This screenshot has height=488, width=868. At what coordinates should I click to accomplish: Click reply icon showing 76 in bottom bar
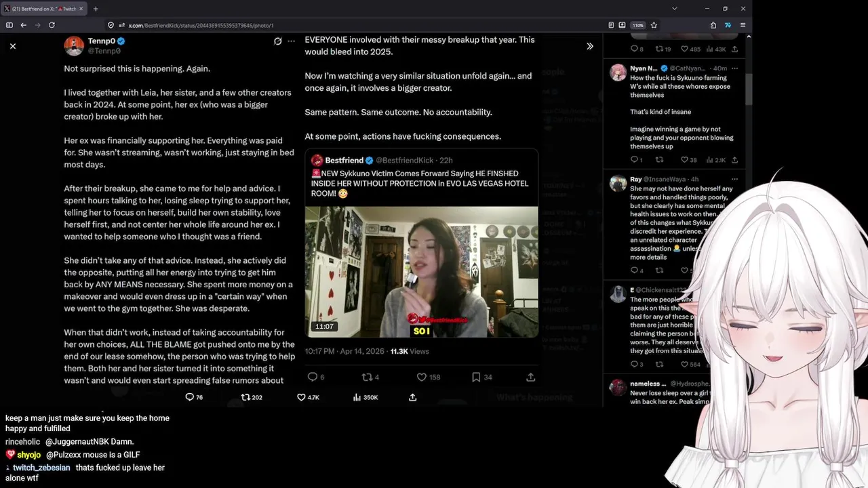[190, 397]
